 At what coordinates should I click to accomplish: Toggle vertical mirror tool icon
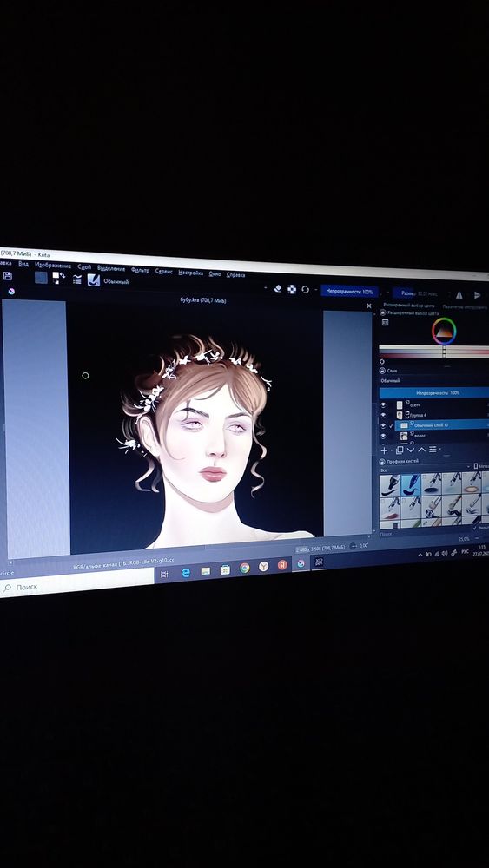[x=477, y=296]
